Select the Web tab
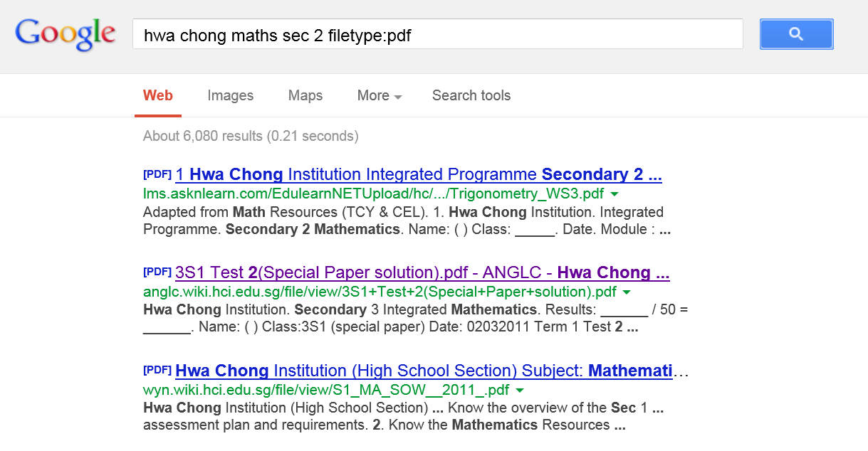 pyautogui.click(x=157, y=96)
